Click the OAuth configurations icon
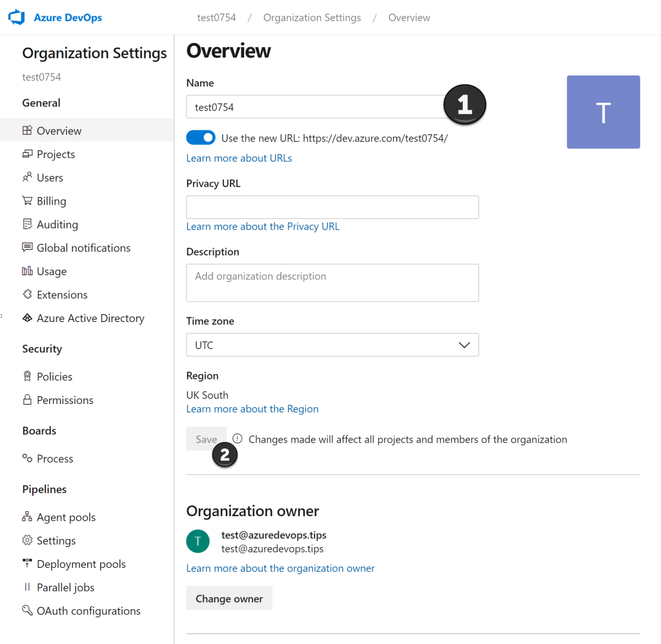The image size is (661, 644). [26, 610]
